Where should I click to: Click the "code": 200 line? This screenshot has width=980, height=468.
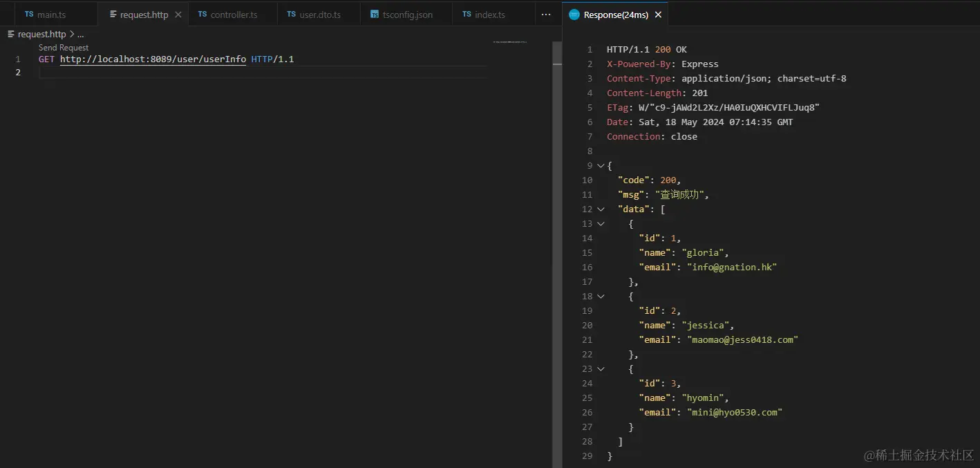(649, 180)
